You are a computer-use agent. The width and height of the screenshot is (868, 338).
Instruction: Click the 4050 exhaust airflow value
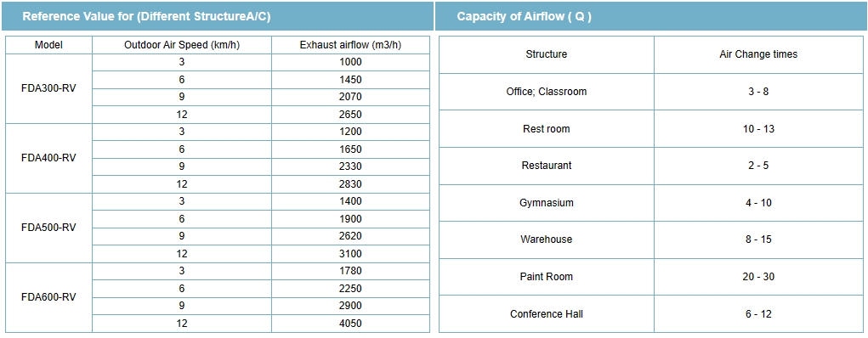pos(350,324)
